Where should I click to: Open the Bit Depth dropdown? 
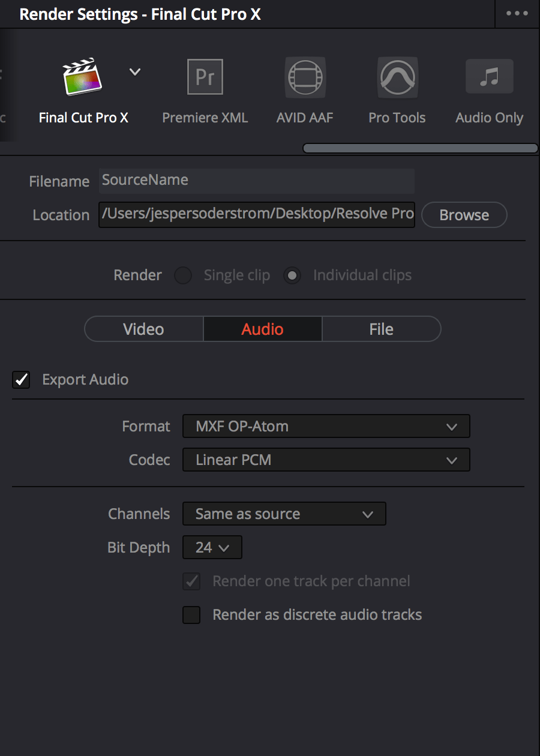(x=212, y=548)
